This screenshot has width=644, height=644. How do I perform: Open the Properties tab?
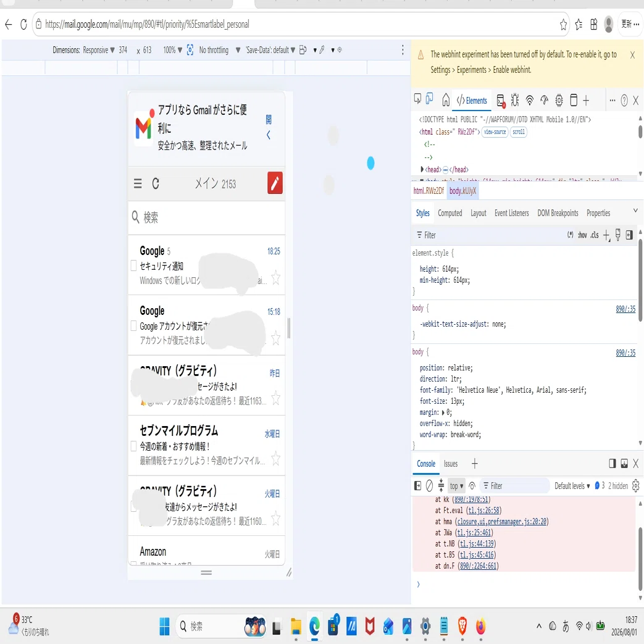pos(598,213)
